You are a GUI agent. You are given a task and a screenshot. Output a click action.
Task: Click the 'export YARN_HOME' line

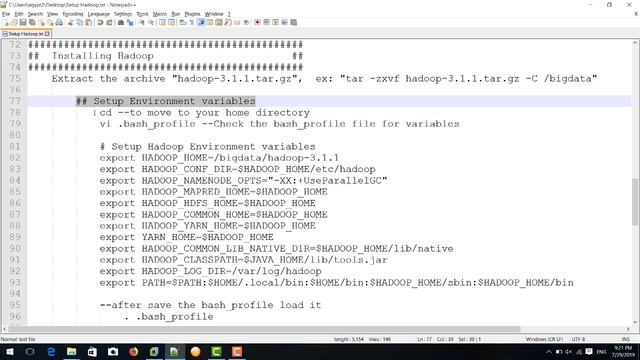187,237
